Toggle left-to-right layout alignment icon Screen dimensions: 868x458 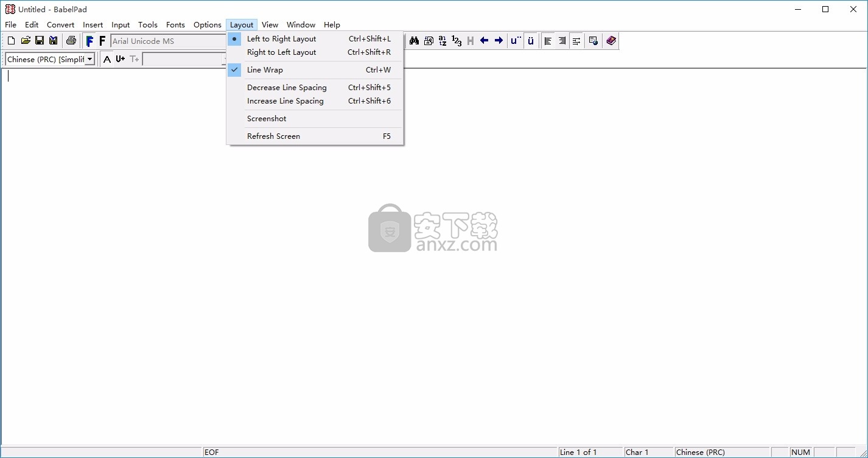548,41
